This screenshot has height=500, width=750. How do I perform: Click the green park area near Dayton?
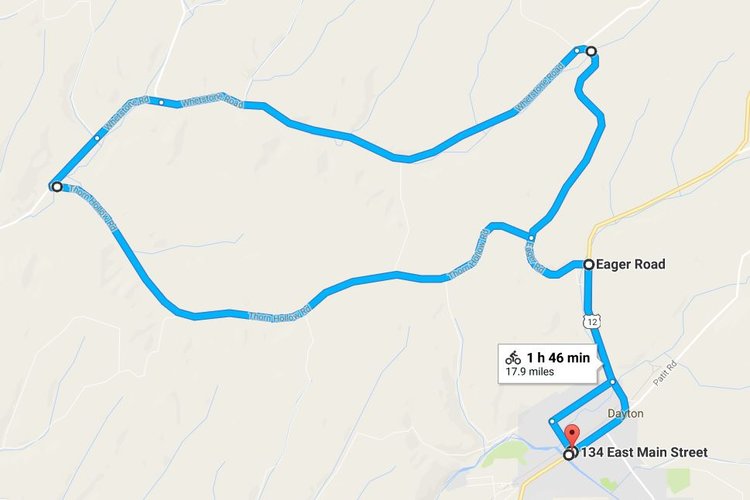pos(501,454)
